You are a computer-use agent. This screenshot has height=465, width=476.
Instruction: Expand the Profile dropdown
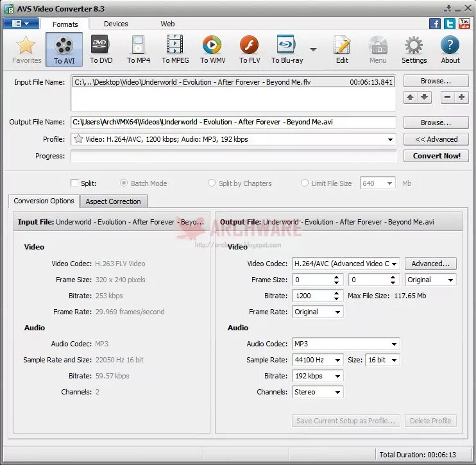pyautogui.click(x=390, y=140)
